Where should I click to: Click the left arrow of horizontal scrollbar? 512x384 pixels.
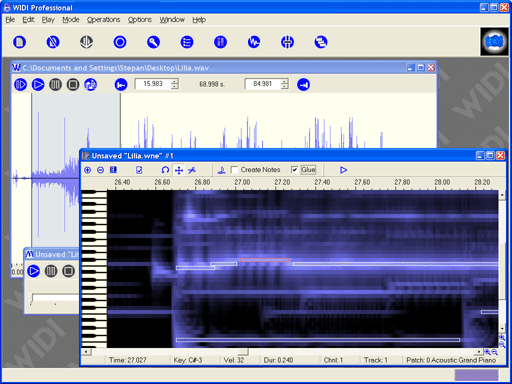pyautogui.click(x=86, y=352)
